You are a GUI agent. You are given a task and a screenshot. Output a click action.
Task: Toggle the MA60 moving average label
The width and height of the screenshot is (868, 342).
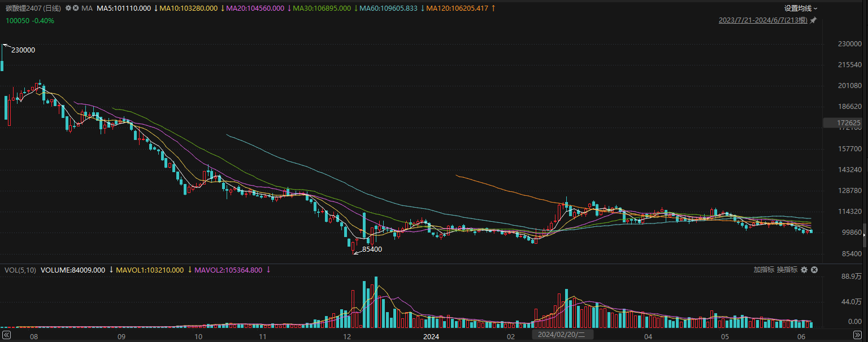coord(389,8)
